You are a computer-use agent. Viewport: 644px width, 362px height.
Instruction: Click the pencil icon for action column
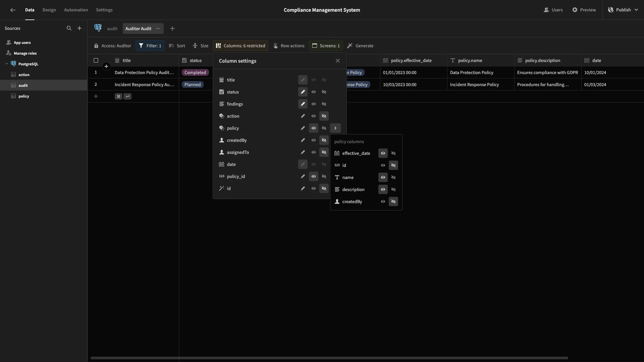(x=303, y=116)
